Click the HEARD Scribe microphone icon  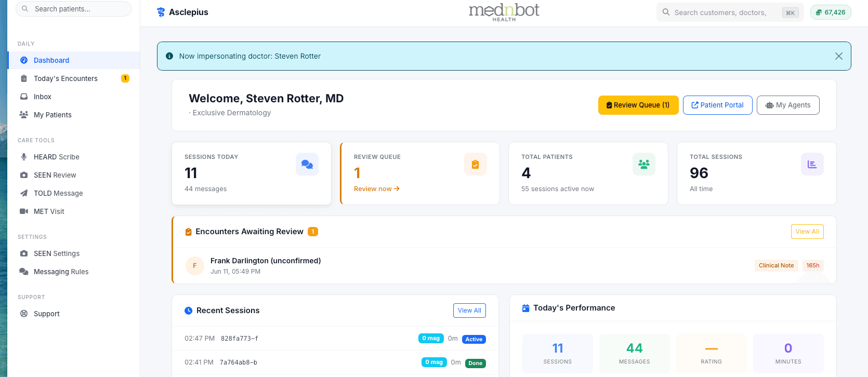24,157
